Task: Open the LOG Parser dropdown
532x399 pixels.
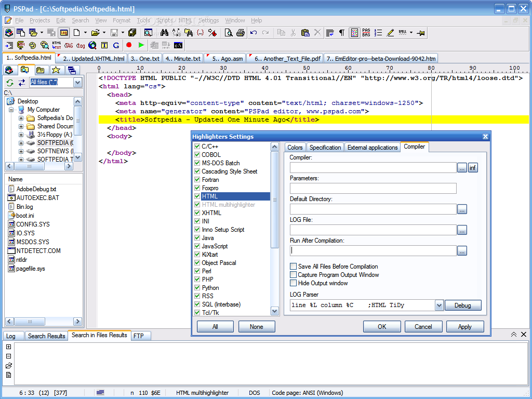Action: (439, 305)
